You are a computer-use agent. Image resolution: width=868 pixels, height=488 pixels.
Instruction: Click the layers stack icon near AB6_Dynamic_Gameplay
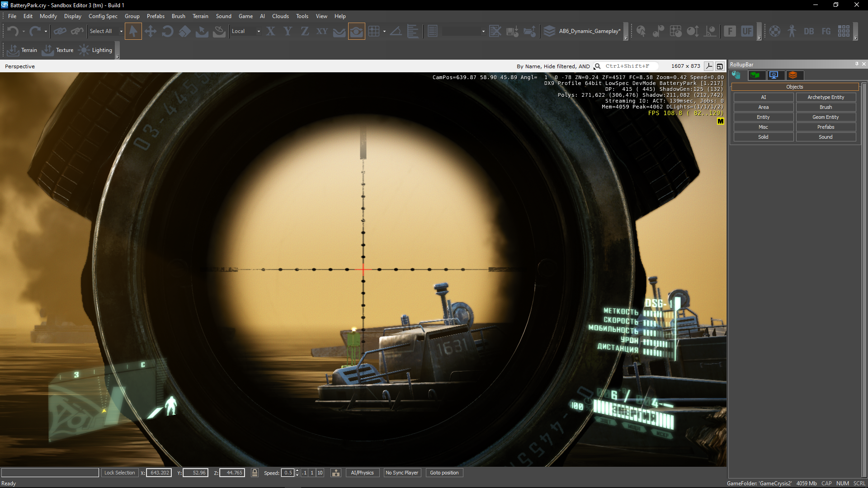pos(549,31)
